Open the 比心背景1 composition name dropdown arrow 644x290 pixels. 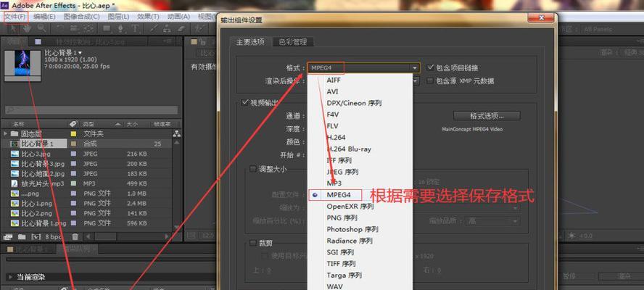point(80,53)
